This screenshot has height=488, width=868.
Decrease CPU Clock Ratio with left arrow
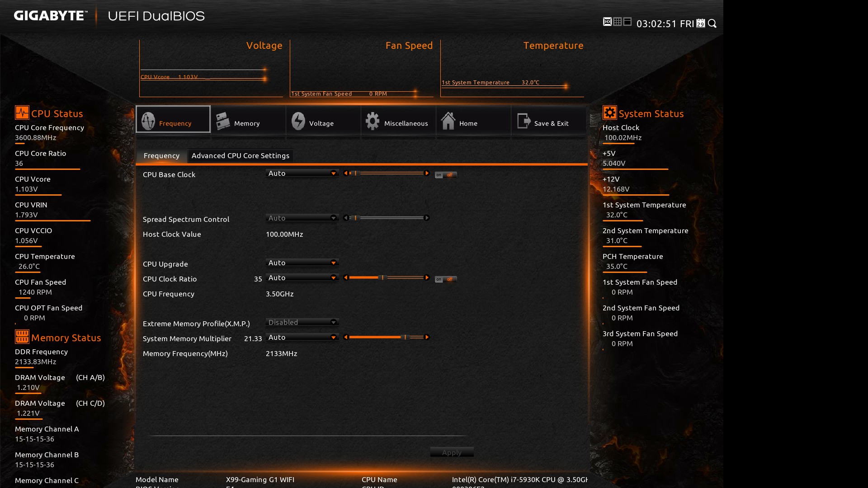pyautogui.click(x=346, y=277)
